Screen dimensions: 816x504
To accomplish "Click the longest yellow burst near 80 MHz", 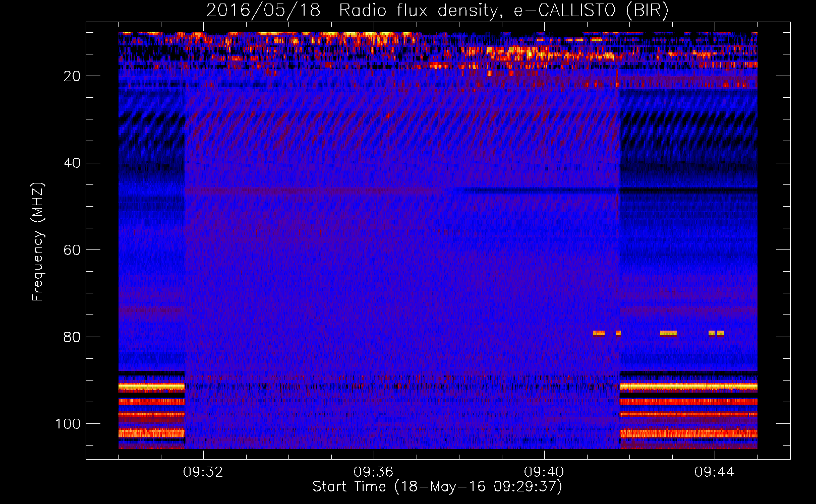I will [669, 333].
